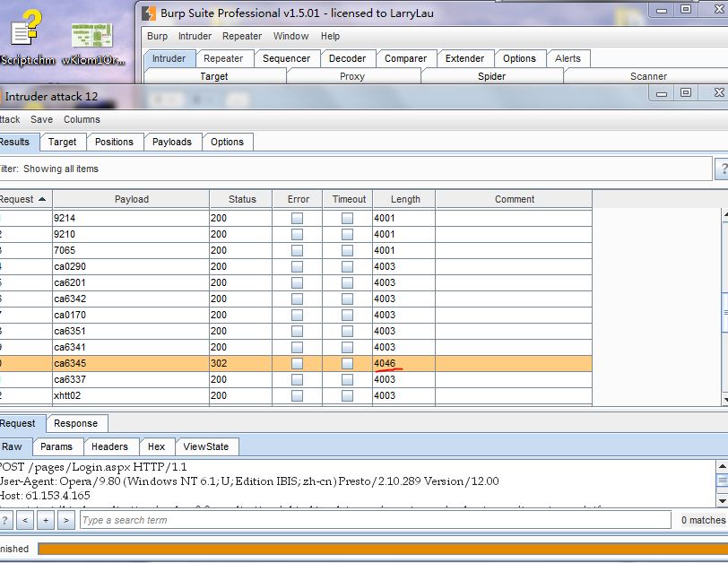Switch to the Repeater tool tab
728x563 pixels.
pyautogui.click(x=223, y=58)
